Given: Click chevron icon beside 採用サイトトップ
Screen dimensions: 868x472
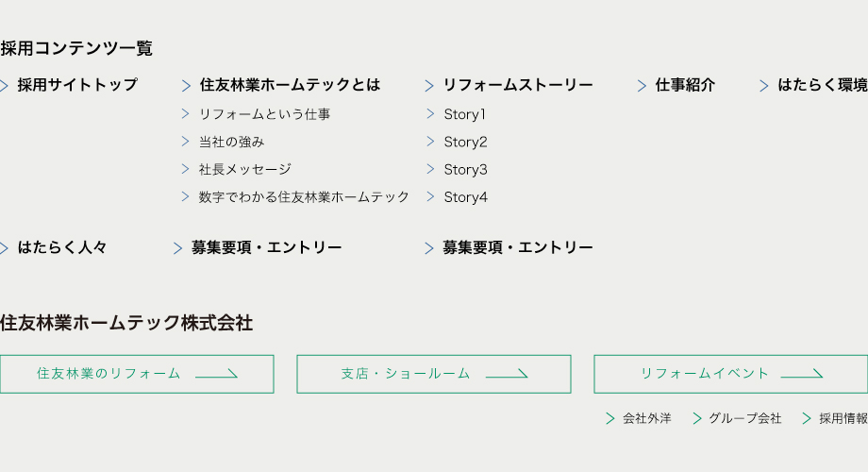Looking at the screenshot, I should 5,86.
